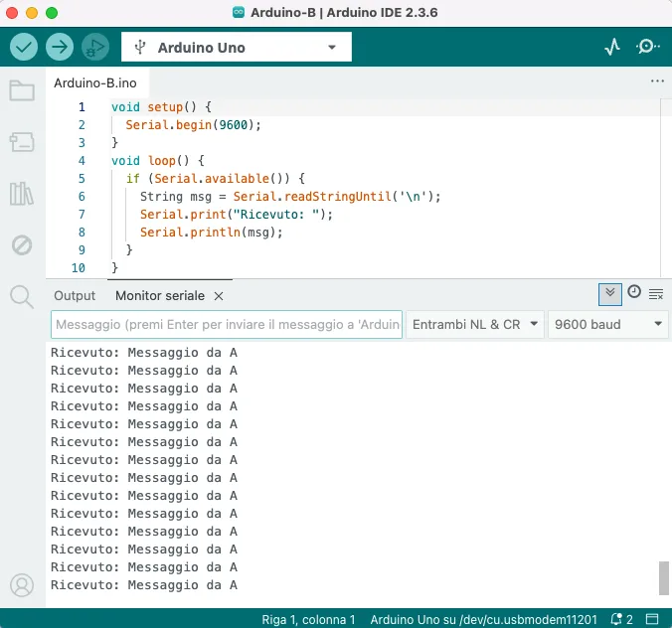Switch to the Output tab

tap(75, 295)
